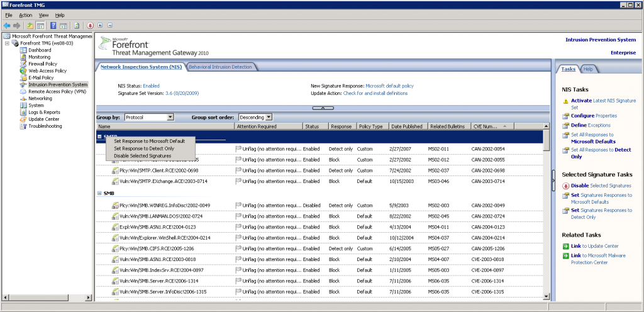The image size is (644, 312).
Task: Click the Update Center icon
Action: pos(23,119)
